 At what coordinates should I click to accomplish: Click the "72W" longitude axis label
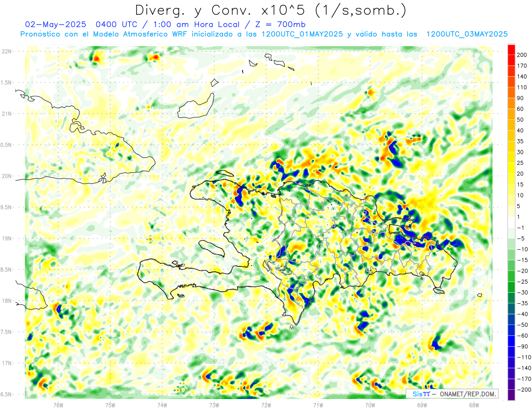[x=266, y=405]
